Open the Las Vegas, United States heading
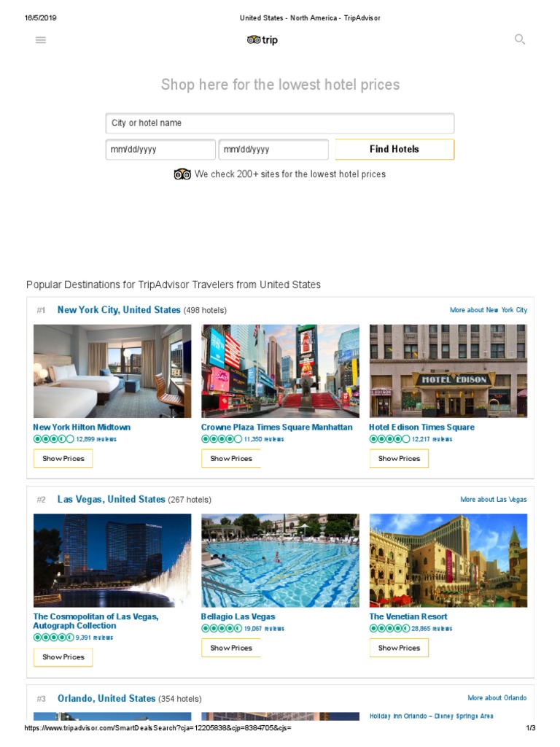Image resolution: width=560 pixels, height=747 pixels. click(x=112, y=499)
